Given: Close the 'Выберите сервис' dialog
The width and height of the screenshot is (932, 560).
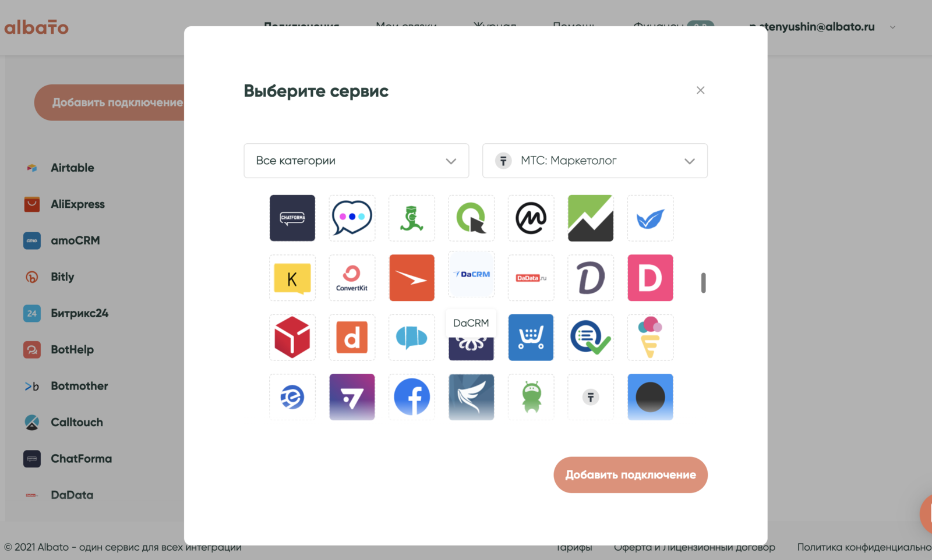Looking at the screenshot, I should (x=700, y=90).
